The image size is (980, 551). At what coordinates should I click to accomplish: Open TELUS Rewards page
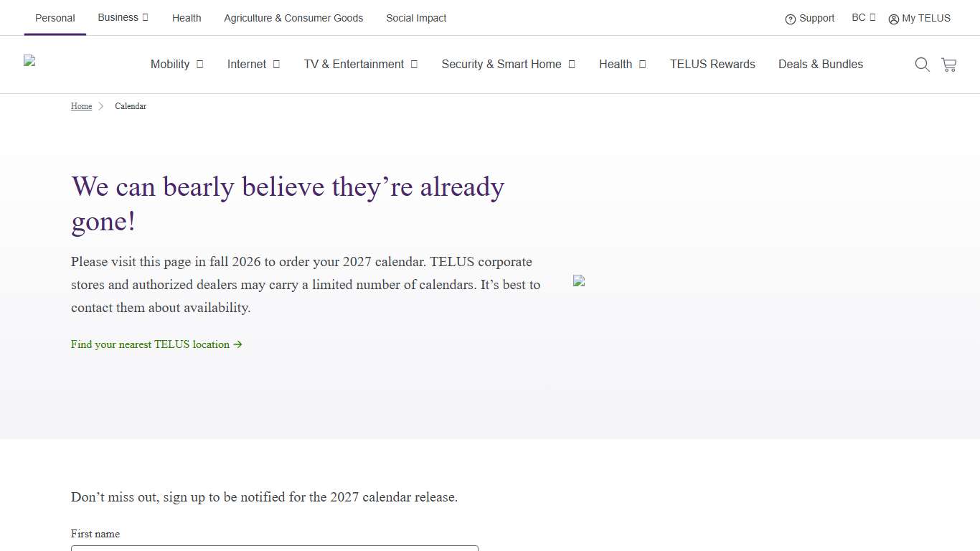click(712, 65)
